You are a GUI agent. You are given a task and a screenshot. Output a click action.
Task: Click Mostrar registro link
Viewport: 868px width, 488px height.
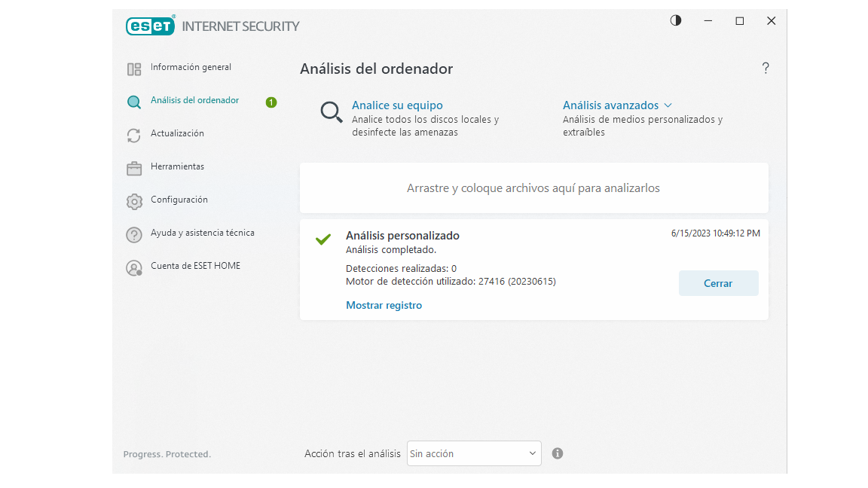click(384, 306)
